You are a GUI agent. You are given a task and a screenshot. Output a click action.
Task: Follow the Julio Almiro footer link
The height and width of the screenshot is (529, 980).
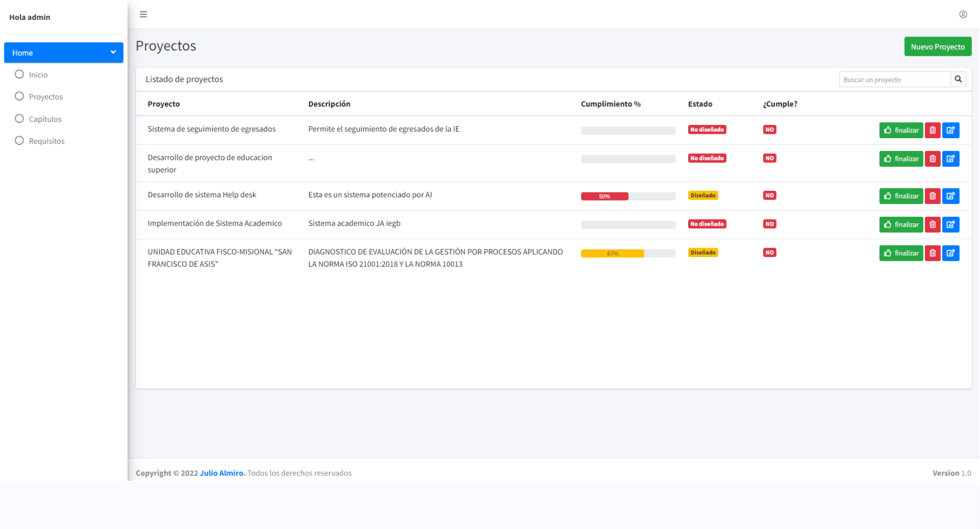222,473
